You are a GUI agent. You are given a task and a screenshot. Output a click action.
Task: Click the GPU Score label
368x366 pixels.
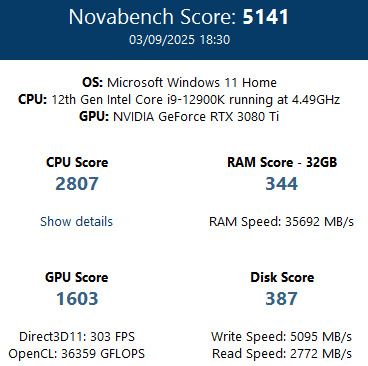tap(77, 277)
